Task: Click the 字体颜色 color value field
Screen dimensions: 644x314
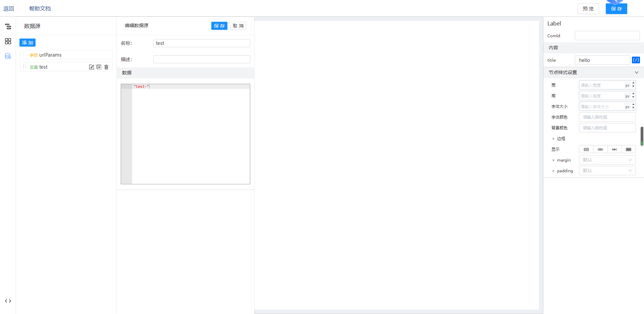Action: point(607,117)
